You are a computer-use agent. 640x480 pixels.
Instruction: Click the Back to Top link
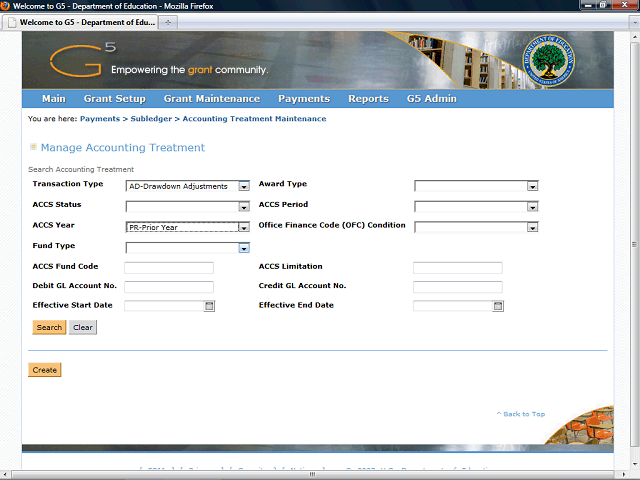click(521, 414)
